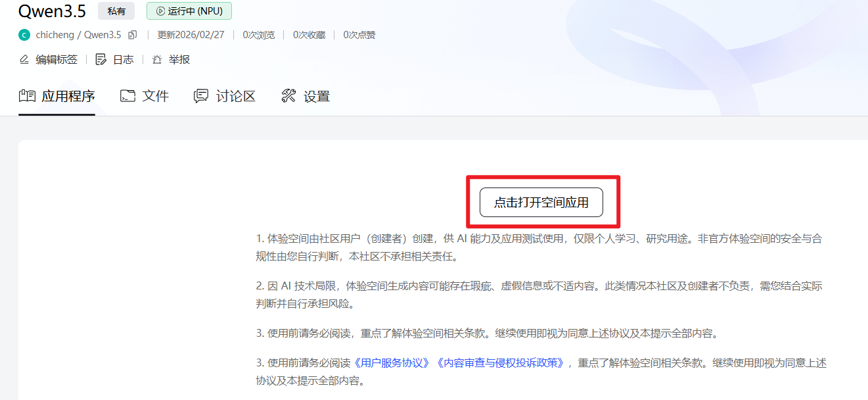The height and width of the screenshot is (400, 868).
Task: Click the Qwen3.5 title heading
Action: tap(52, 11)
